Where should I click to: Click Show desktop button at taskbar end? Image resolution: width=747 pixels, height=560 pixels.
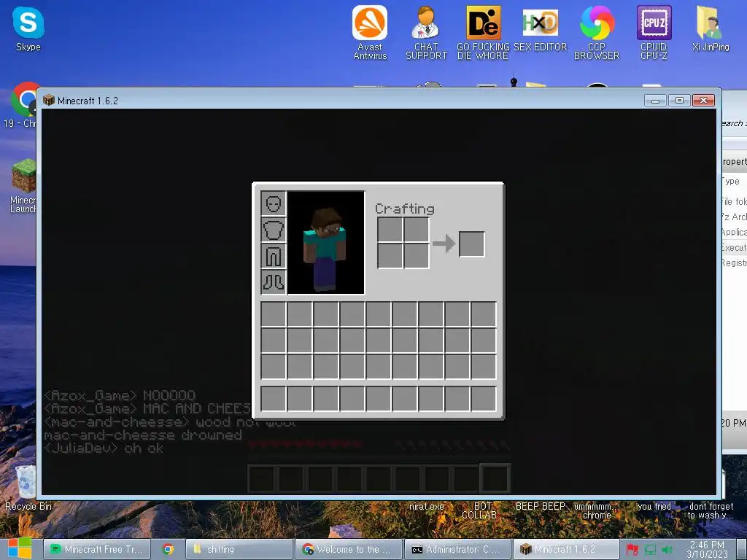[x=742, y=550]
